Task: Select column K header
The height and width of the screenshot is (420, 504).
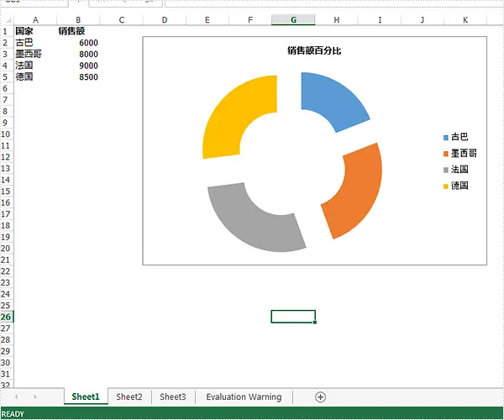Action: click(x=465, y=20)
